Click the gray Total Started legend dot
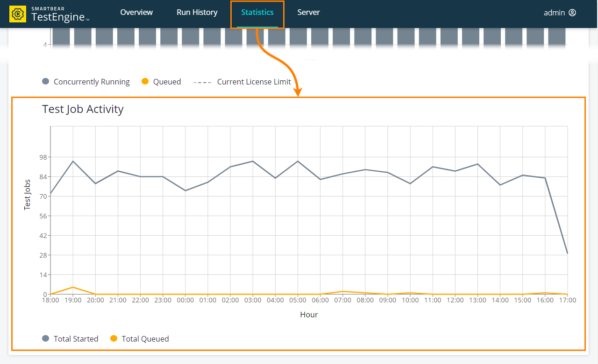Screen dimensions: 598x364 coord(46,339)
